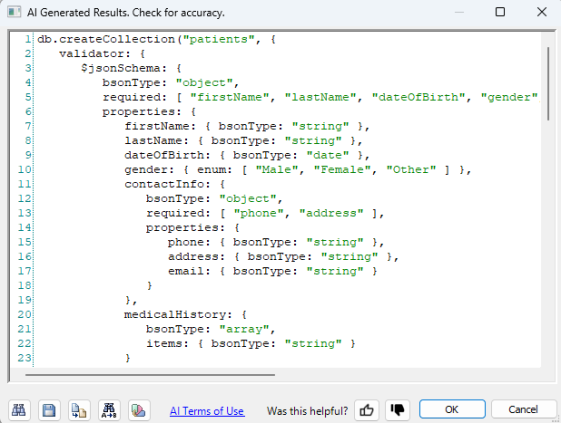Click "dateOfBirth" in the required array
This screenshot has height=423, width=561.
pos(419,97)
